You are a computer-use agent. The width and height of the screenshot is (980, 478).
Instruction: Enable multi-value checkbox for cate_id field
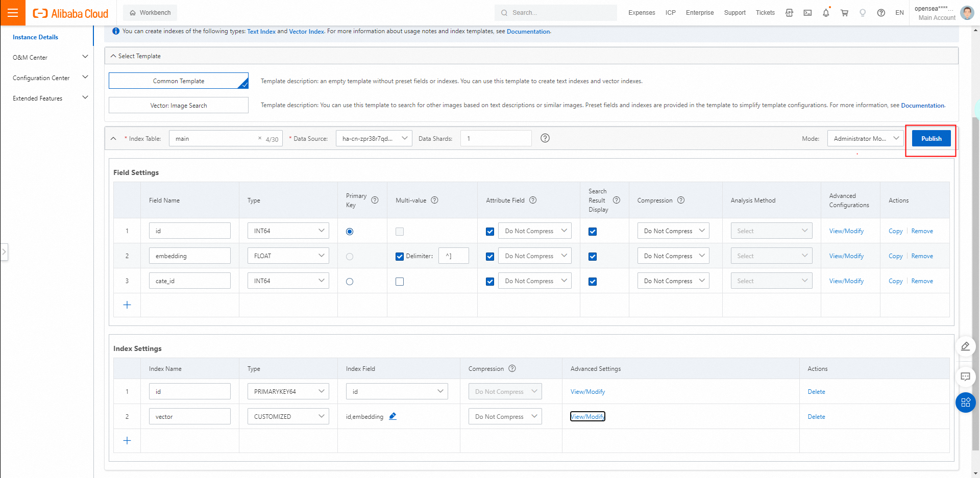(x=400, y=282)
